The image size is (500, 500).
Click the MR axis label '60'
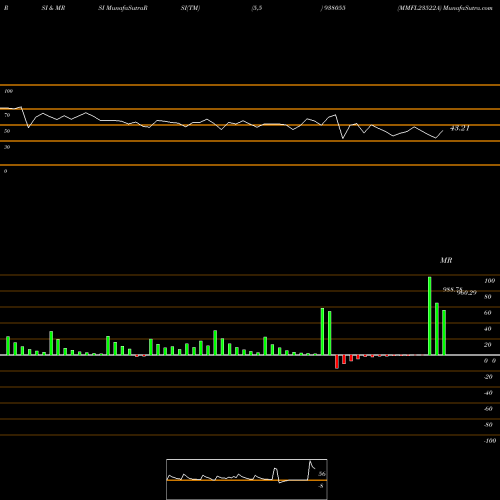click(x=488, y=313)
